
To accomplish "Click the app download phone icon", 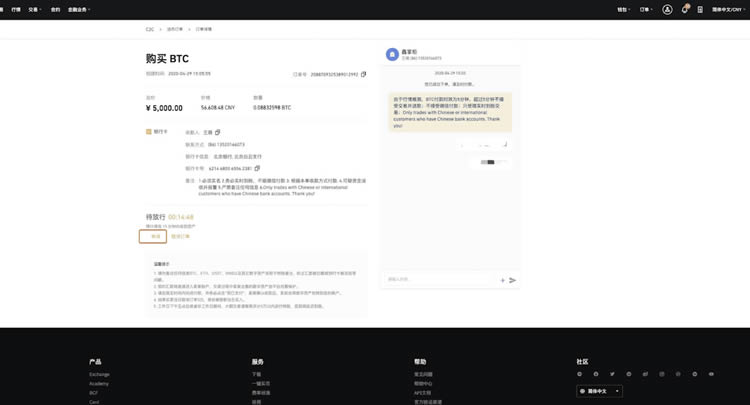I will pos(700,10).
